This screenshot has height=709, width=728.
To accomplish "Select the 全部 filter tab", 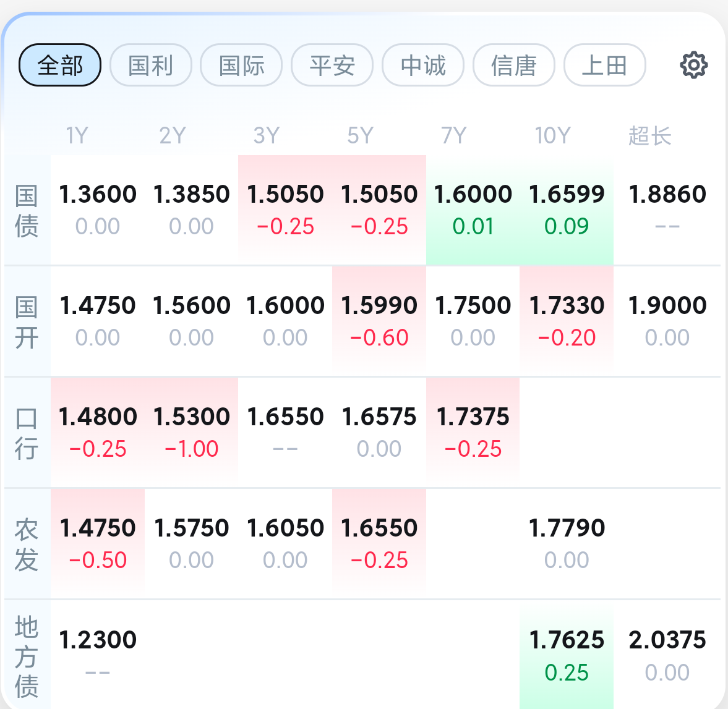I will click(60, 65).
